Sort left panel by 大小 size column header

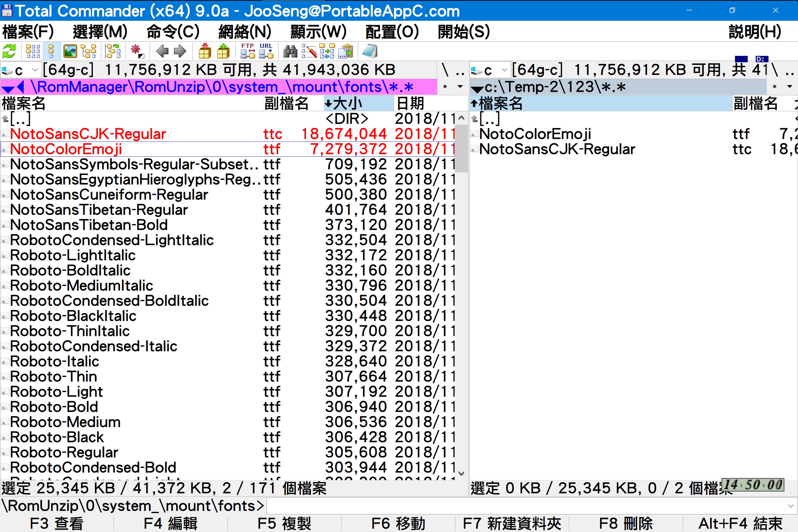359,103
